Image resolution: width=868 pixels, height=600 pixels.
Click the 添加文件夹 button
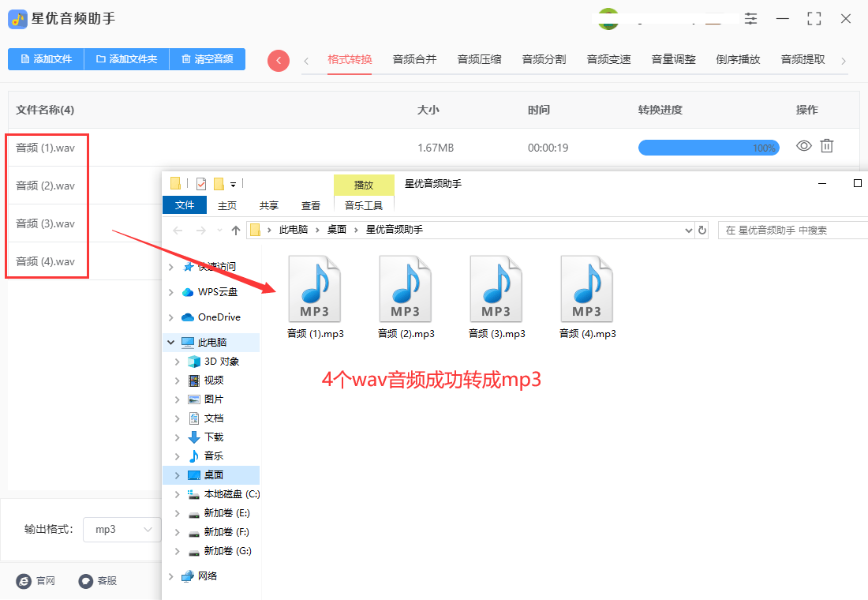click(126, 59)
